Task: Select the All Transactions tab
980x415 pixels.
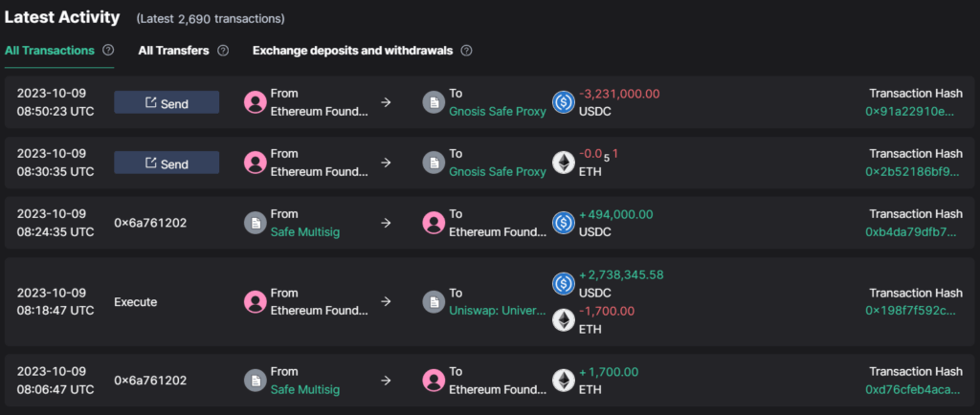Action: click(50, 51)
